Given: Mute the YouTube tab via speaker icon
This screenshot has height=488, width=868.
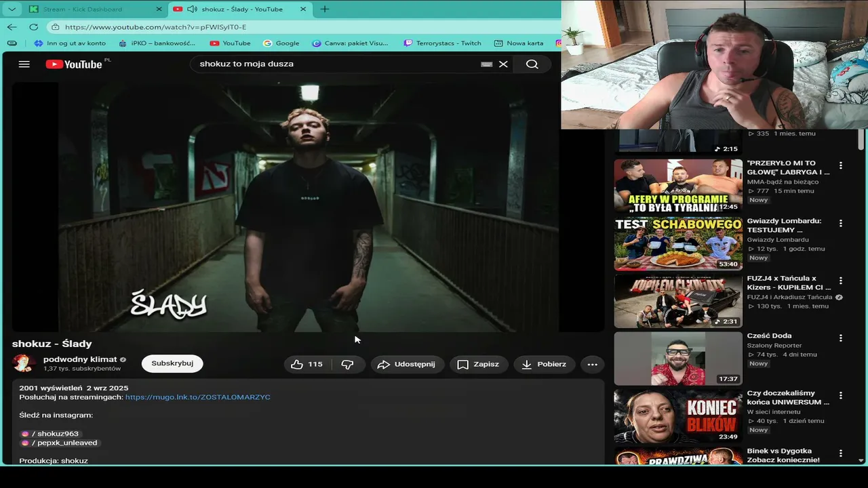Looking at the screenshot, I should pos(192,9).
